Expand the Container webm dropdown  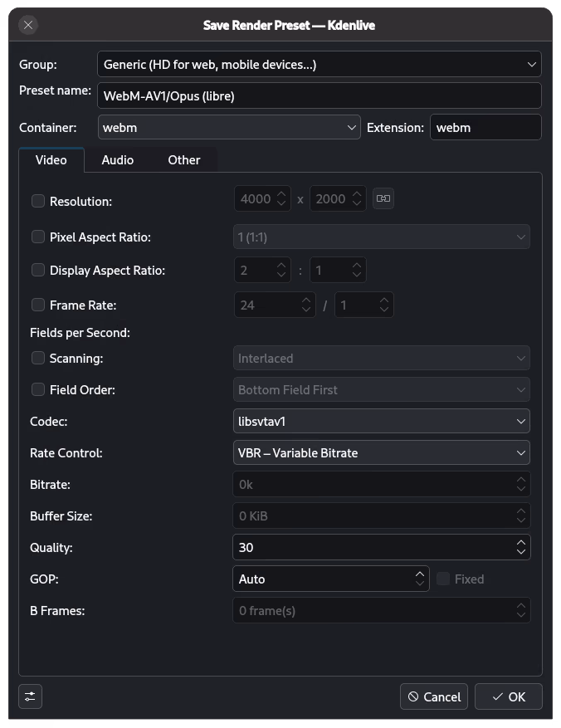229,128
